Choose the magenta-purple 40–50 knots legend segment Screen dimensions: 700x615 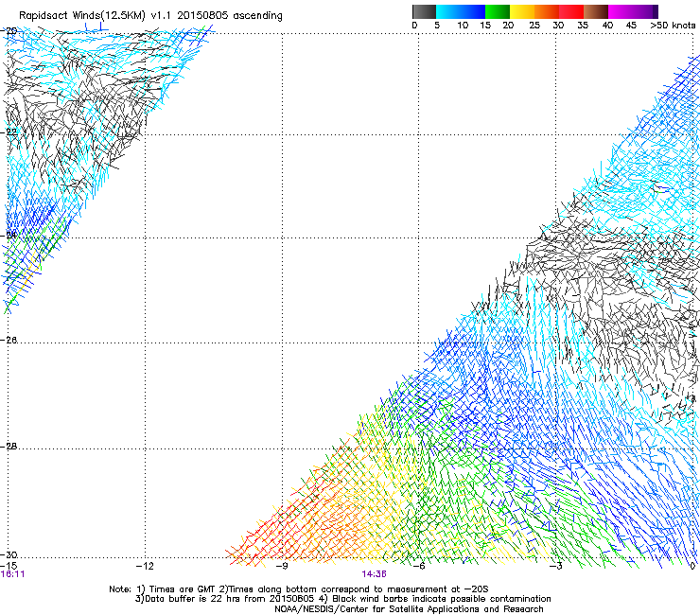tap(633, 11)
